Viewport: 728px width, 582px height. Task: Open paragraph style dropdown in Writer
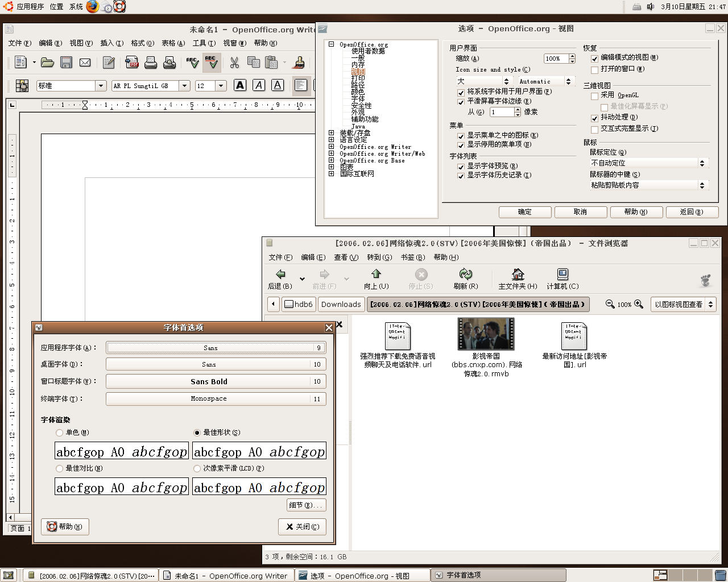(101, 86)
